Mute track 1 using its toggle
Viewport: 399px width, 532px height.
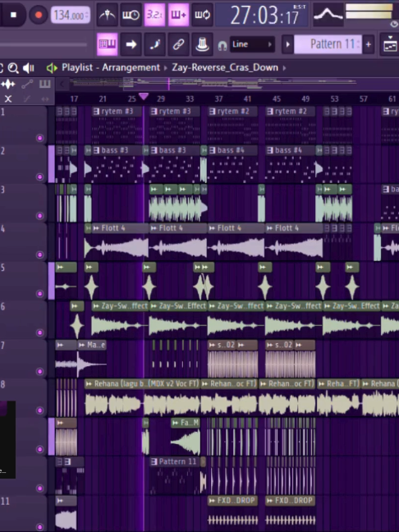pos(40,138)
